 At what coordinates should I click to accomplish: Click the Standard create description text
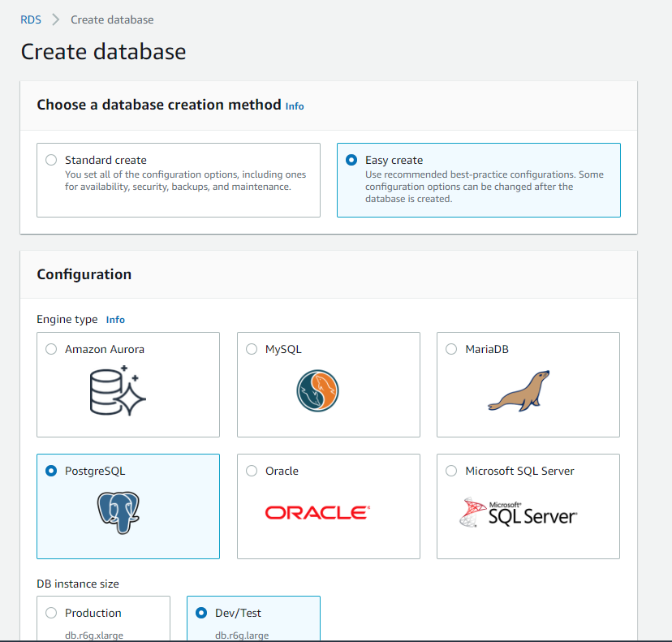tap(186, 180)
